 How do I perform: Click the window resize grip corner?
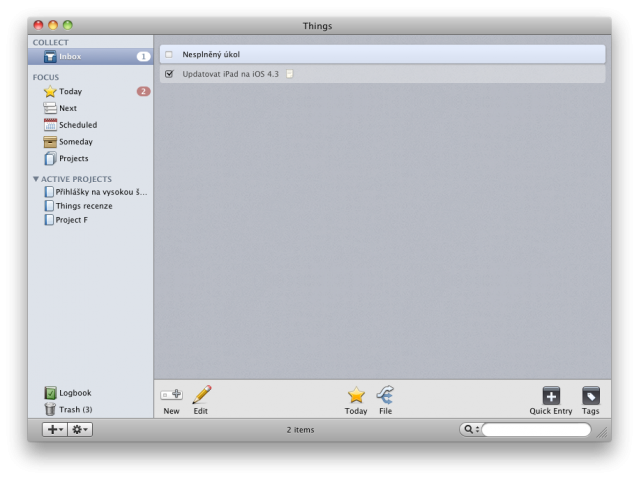pyautogui.click(x=602, y=433)
